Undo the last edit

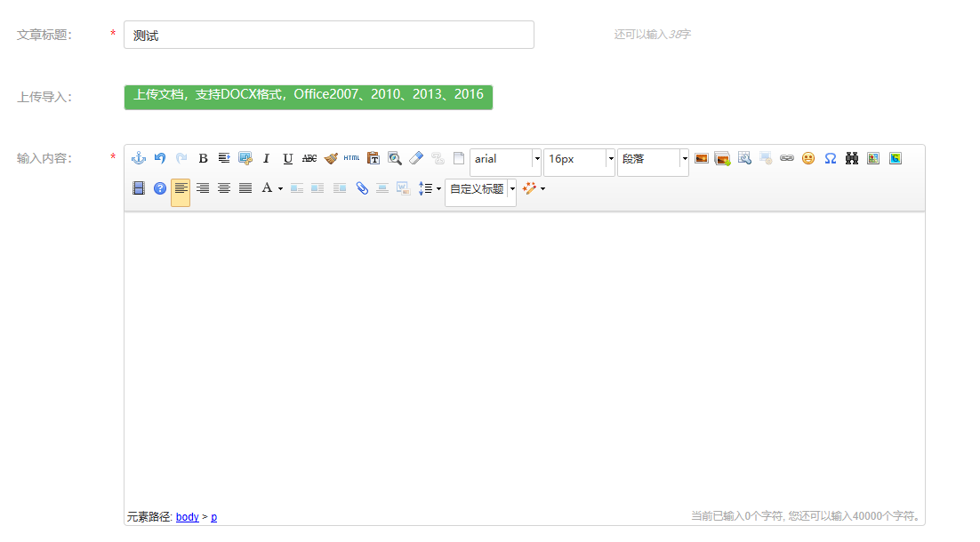tap(160, 158)
